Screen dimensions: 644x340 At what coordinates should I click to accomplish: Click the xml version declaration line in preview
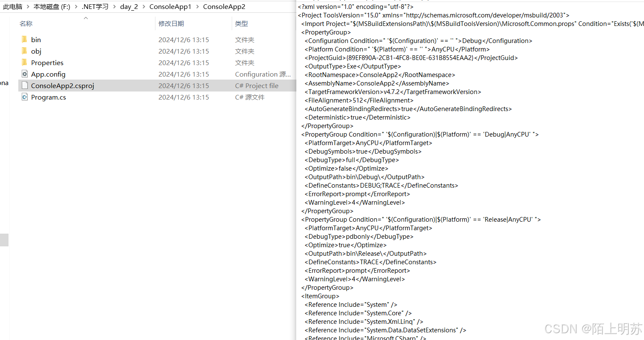click(x=356, y=7)
